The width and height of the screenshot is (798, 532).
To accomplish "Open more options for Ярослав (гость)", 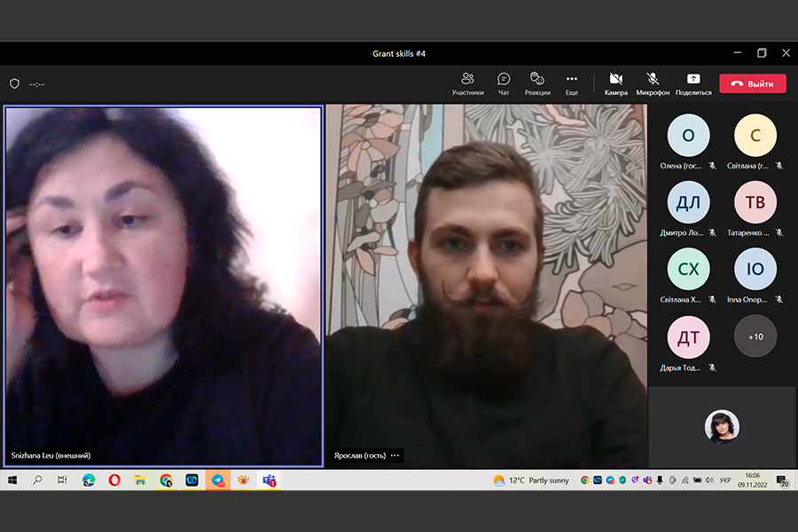I will pyautogui.click(x=395, y=455).
